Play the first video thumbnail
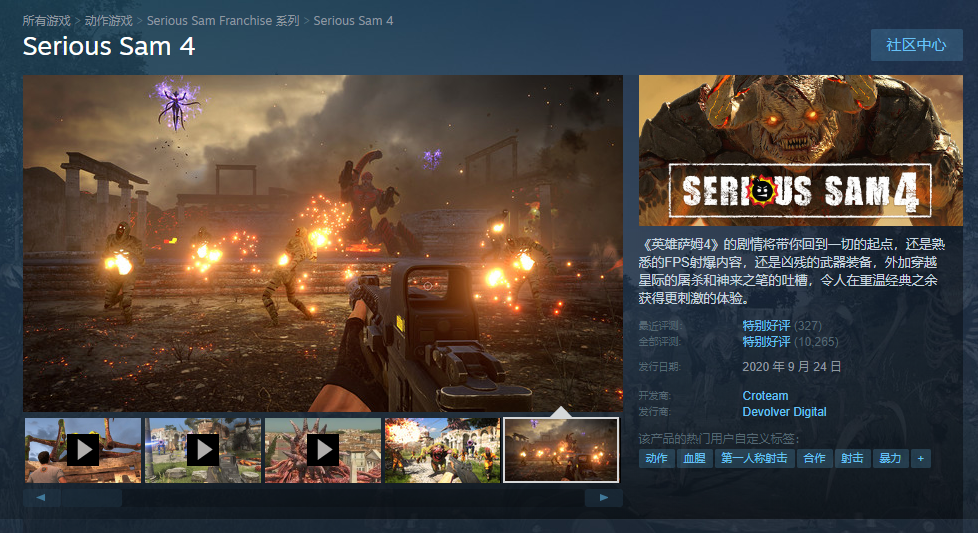This screenshot has width=978, height=533. 83,450
